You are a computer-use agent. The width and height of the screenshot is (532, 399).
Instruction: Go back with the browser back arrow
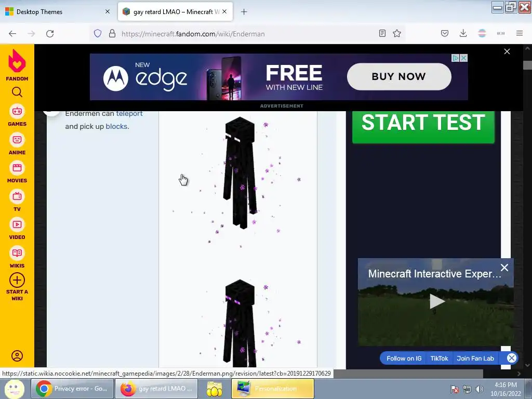pos(12,34)
